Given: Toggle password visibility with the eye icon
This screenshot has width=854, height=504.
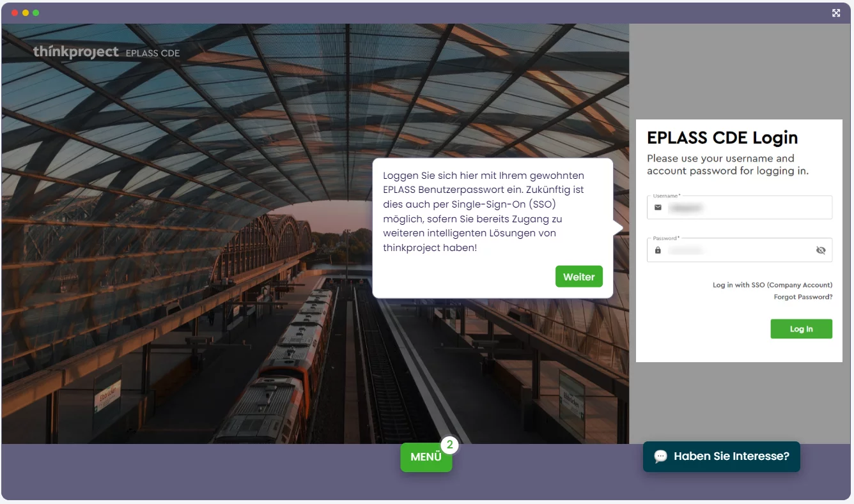Looking at the screenshot, I should 821,250.
